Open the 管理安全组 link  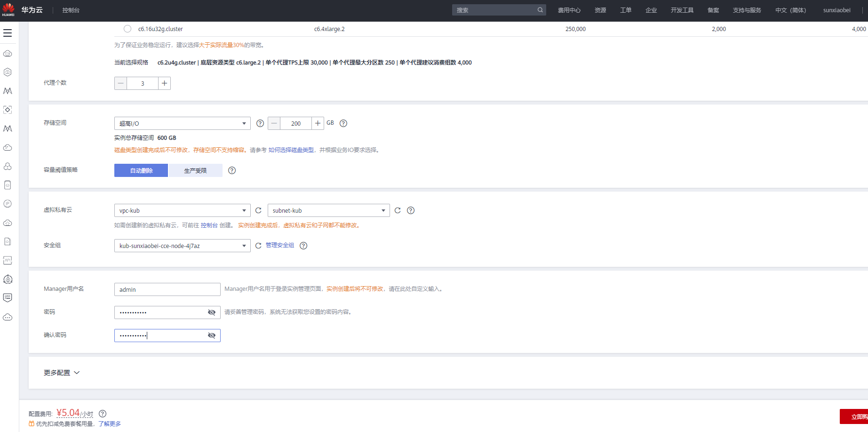pyautogui.click(x=280, y=245)
